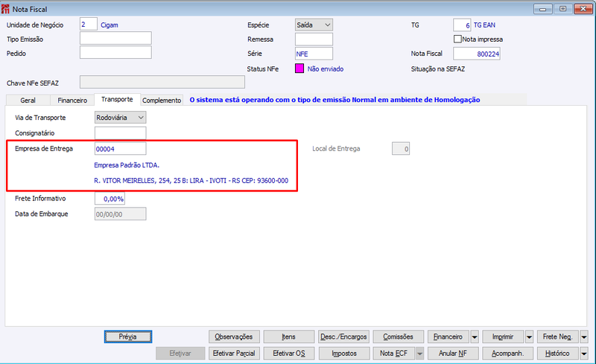Maximize the Nota Fiscal window
Image resolution: width=596 pixels, height=364 pixels.
tap(563, 9)
